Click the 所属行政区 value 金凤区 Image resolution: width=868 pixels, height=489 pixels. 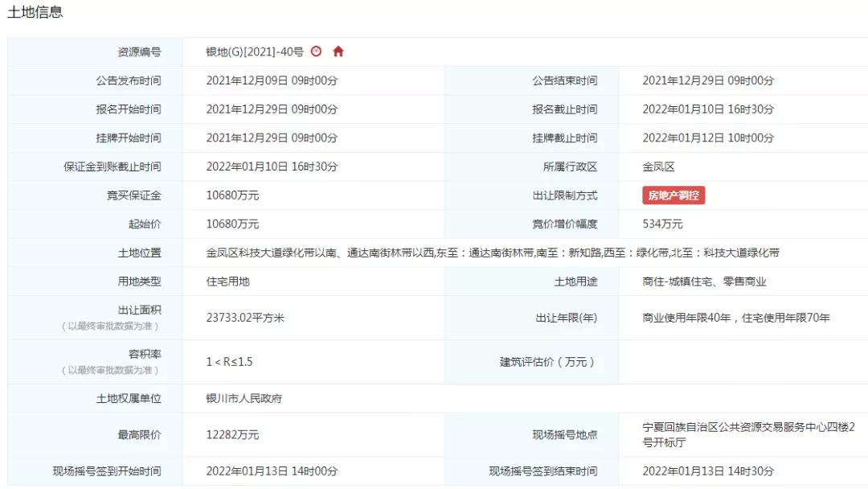(x=658, y=166)
